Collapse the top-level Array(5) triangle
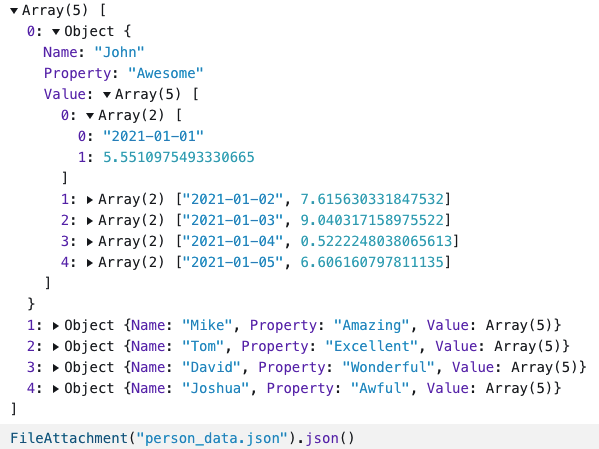The image size is (599, 449). tap(14, 11)
